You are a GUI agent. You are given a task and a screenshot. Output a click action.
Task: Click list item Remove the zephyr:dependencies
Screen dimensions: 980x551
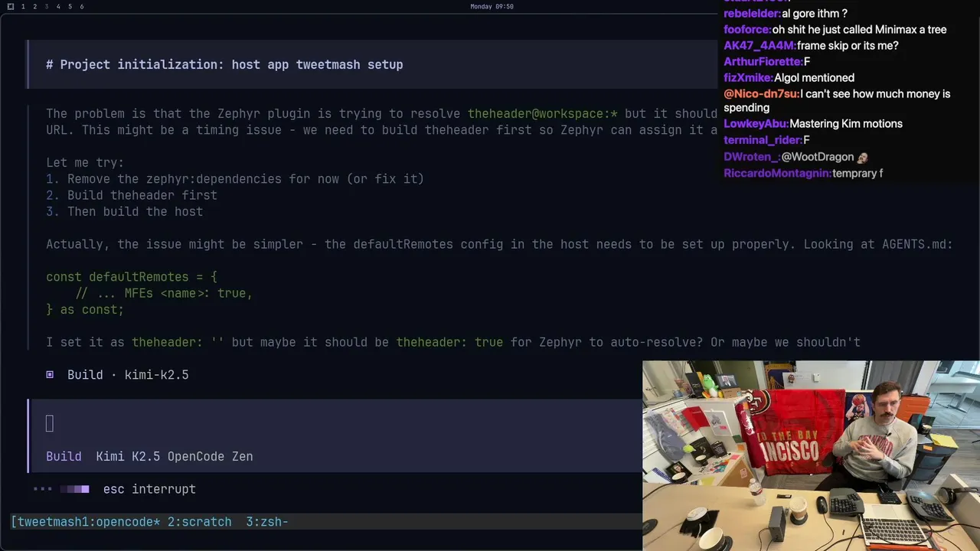click(x=235, y=179)
